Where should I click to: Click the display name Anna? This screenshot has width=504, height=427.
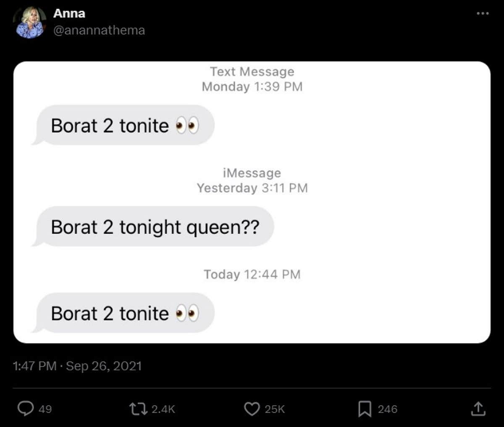click(68, 13)
